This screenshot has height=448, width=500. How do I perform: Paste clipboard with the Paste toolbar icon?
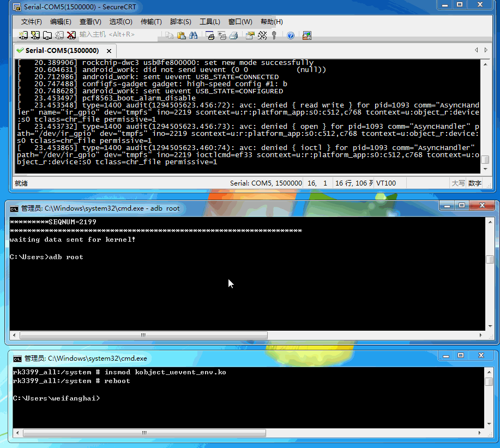(182, 35)
